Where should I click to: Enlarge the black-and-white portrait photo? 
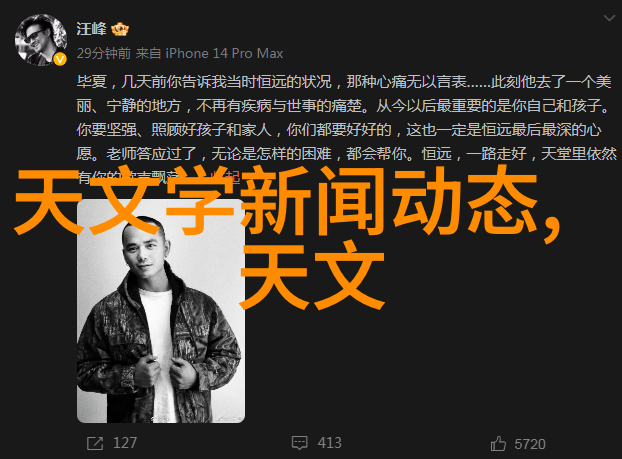(x=161, y=311)
